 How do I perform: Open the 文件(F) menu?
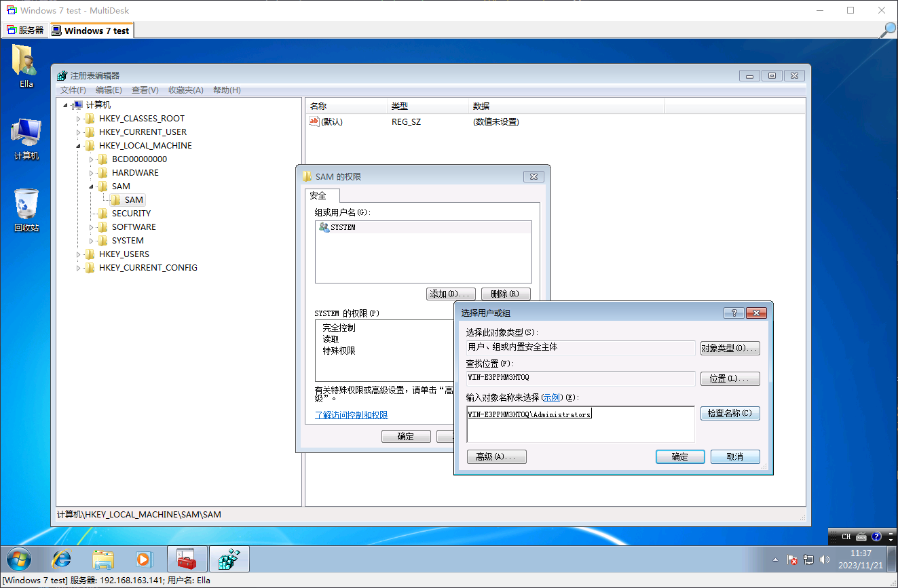pos(73,90)
